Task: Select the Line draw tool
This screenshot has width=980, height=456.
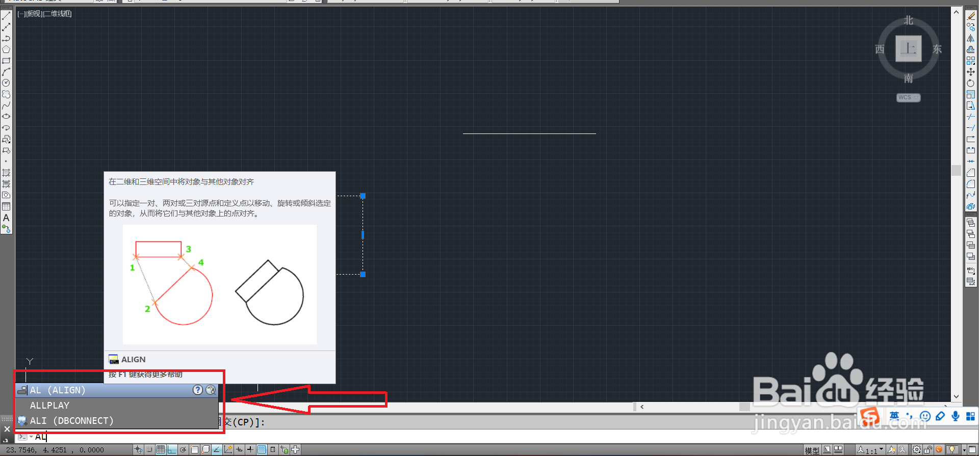Action: point(6,16)
